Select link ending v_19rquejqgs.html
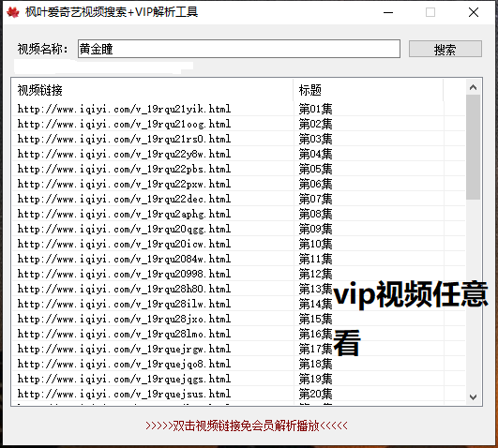Image resolution: width=498 pixels, height=448 pixels. coord(124,379)
